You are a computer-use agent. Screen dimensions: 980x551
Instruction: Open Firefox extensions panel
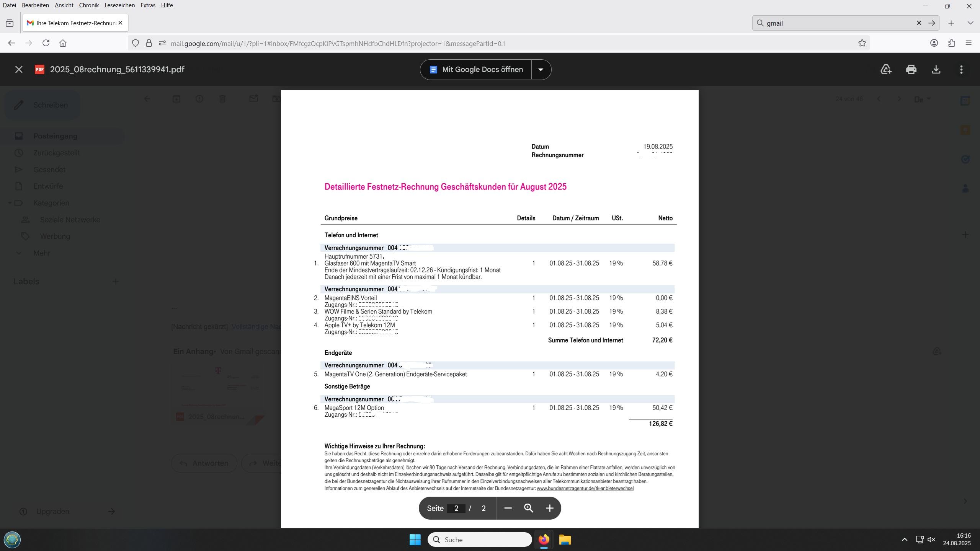click(952, 43)
